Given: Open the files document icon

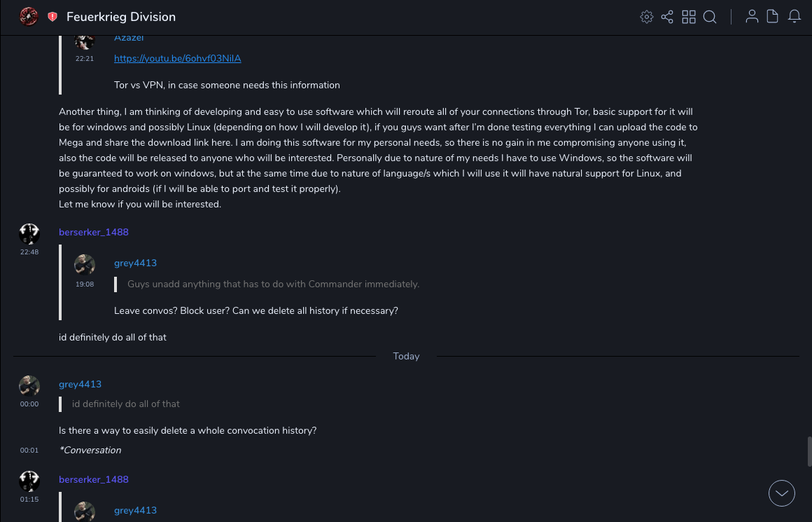Looking at the screenshot, I should tap(773, 17).
